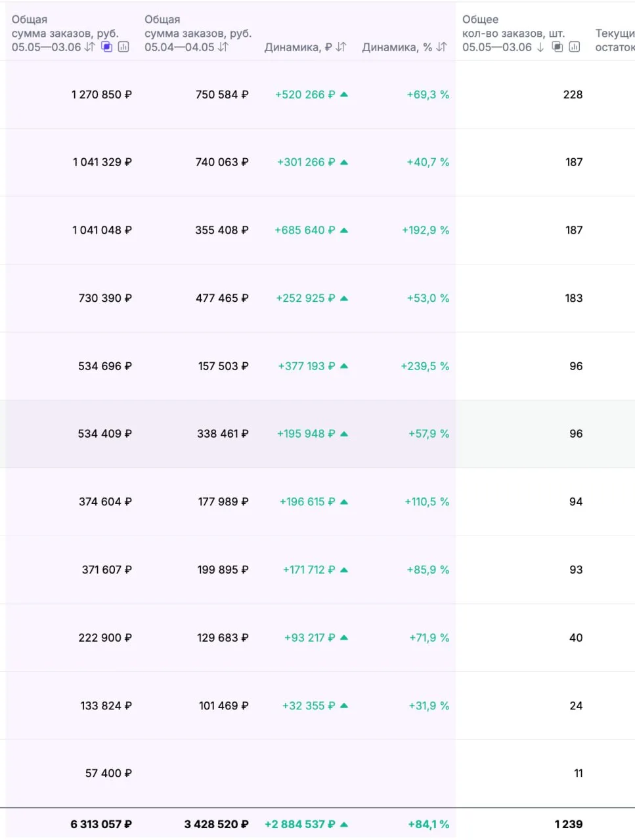This screenshot has height=840, width=635.
Task: Select the row with 1 270 850 ₽
Action: pos(317,94)
